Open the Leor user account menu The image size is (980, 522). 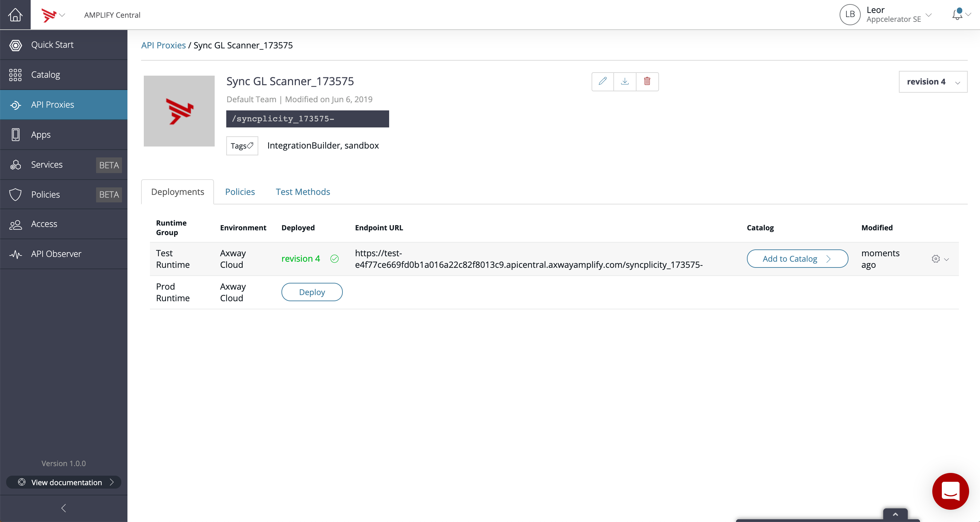click(x=885, y=14)
